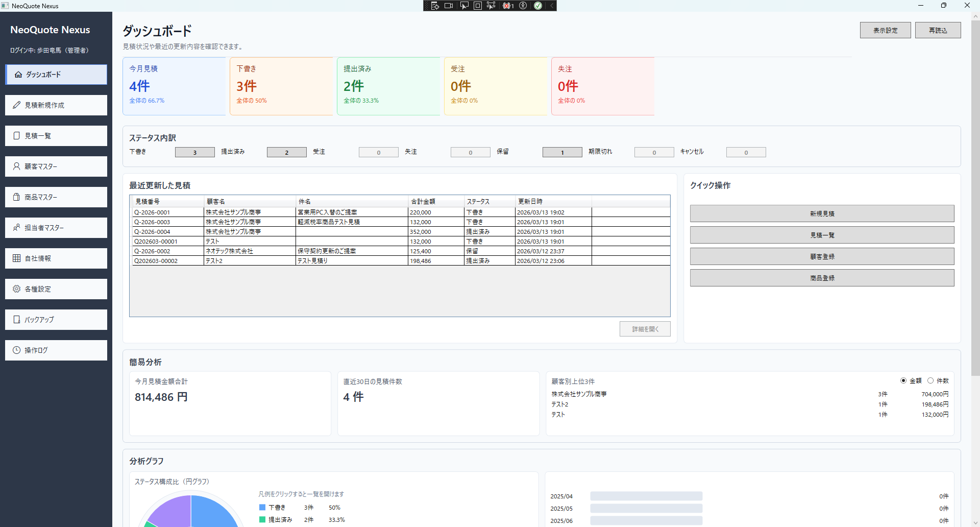Select the 金額 radio button
Image resolution: width=980 pixels, height=527 pixels.
coord(903,381)
